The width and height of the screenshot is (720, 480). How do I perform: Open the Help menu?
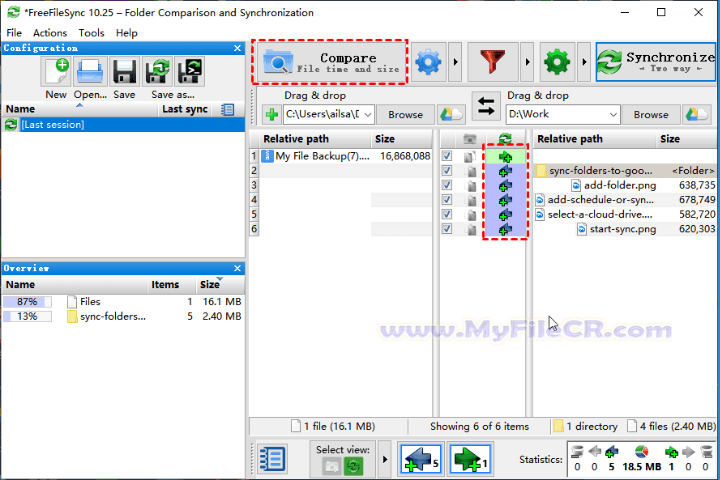click(x=126, y=33)
